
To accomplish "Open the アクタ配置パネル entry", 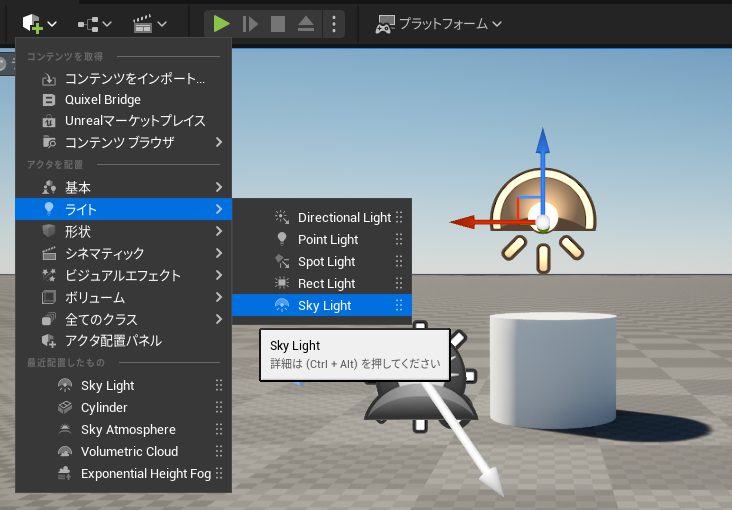I will tap(113, 341).
